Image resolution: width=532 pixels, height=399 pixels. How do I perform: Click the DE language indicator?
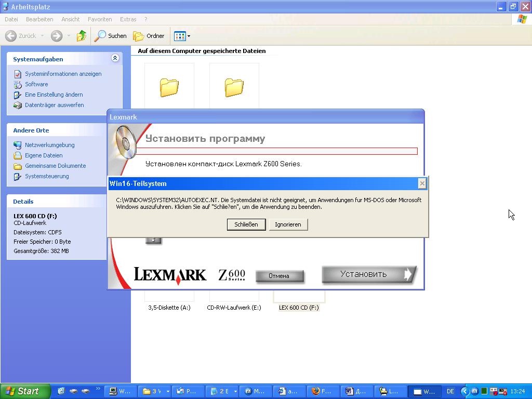[x=450, y=392]
